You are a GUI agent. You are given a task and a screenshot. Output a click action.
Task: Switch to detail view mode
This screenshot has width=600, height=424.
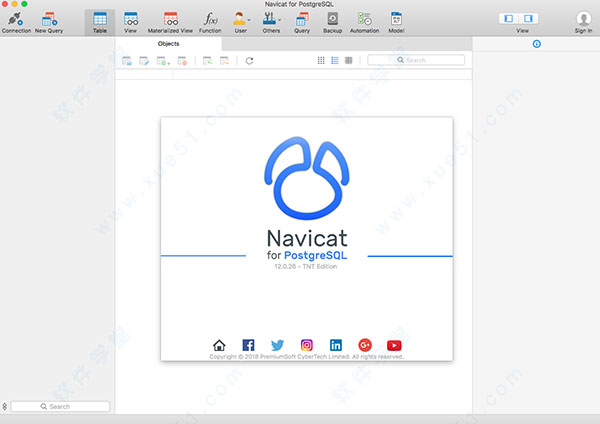pyautogui.click(x=349, y=60)
